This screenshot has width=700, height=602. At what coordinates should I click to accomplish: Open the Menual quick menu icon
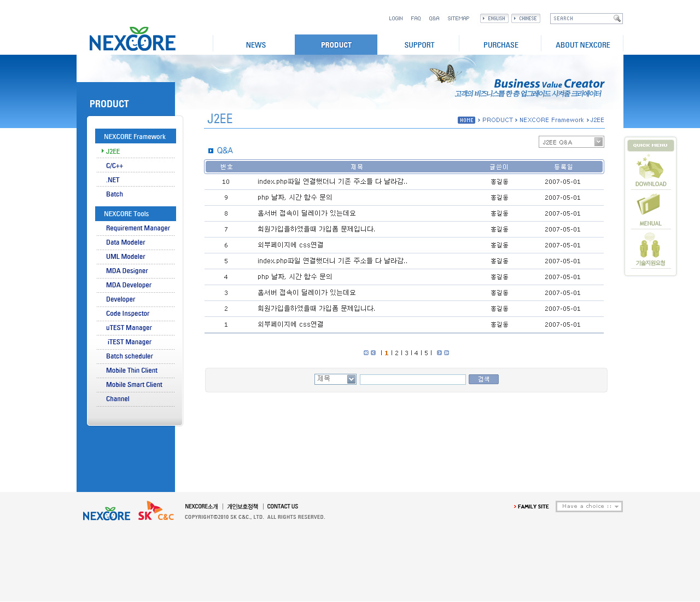(x=650, y=210)
